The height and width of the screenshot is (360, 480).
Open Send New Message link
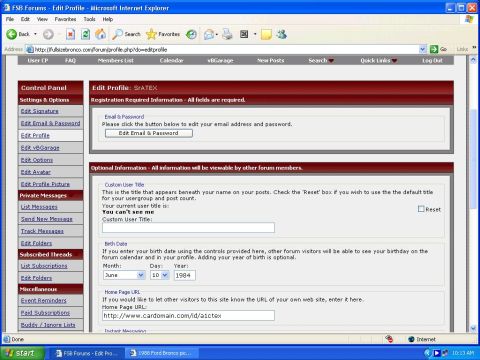point(47,219)
